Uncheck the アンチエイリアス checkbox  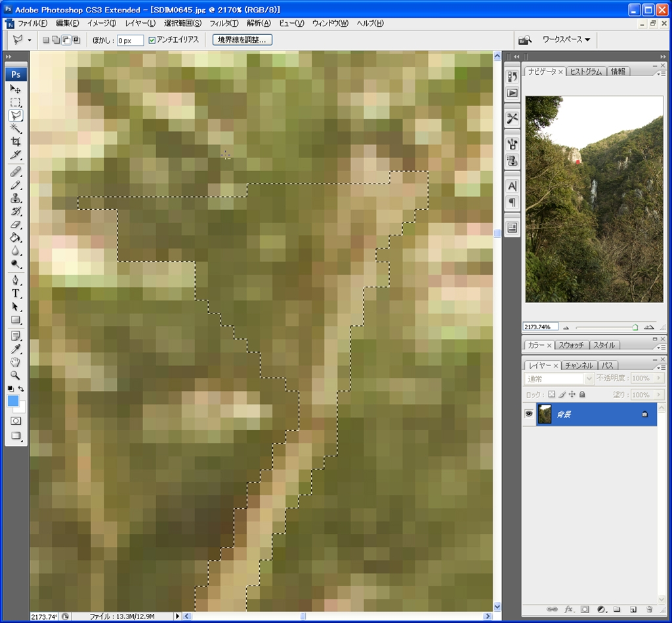pyautogui.click(x=153, y=40)
